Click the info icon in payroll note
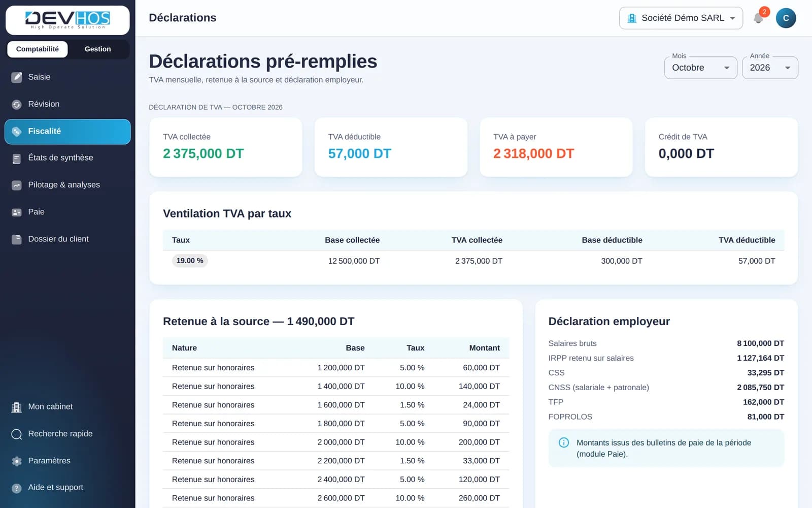 pos(563,442)
